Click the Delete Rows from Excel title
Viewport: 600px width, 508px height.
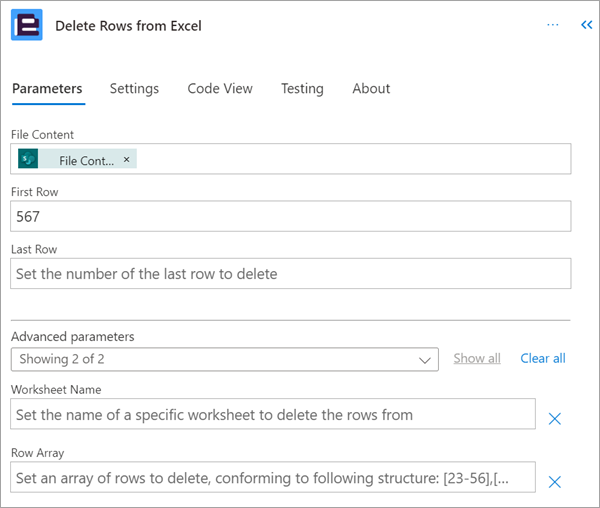tap(128, 26)
